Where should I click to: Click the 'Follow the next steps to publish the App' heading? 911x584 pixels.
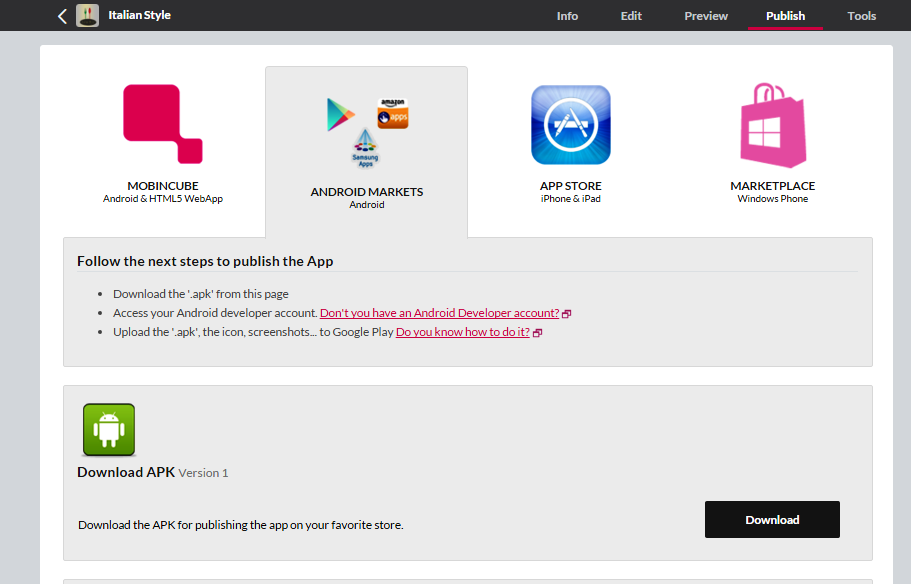pos(205,261)
